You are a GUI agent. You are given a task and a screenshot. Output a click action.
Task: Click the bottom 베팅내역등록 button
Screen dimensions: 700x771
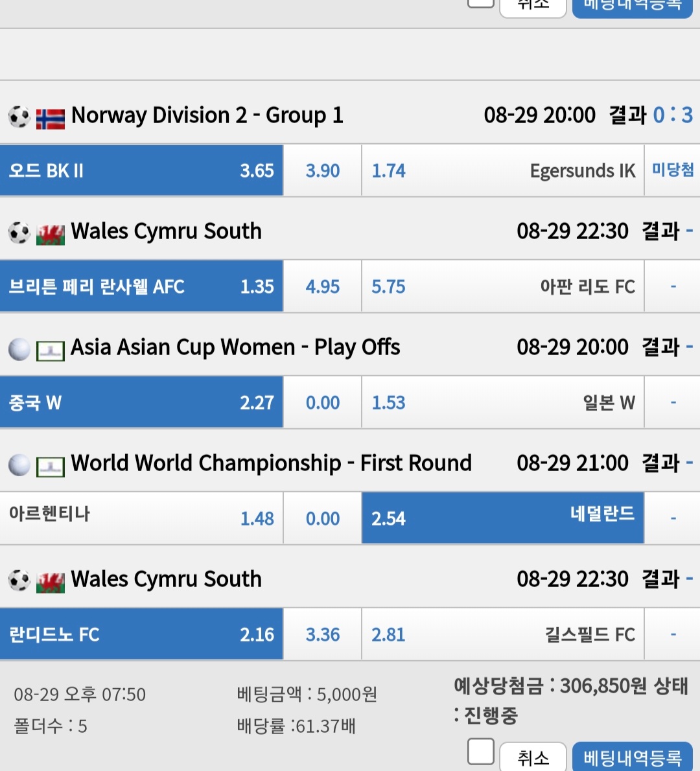[633, 757]
